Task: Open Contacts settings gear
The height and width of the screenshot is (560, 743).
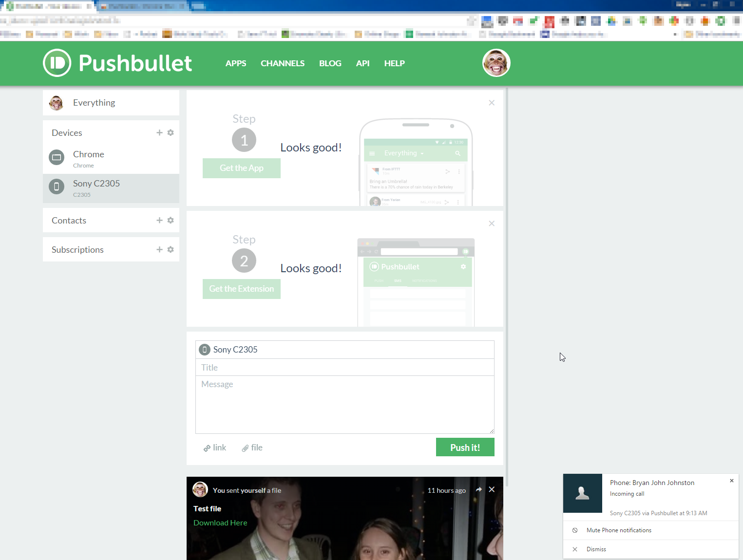Action: coord(171,220)
